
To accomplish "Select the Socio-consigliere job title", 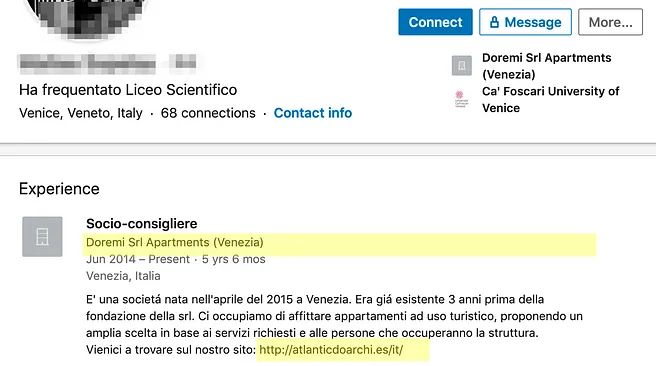I will [141, 224].
